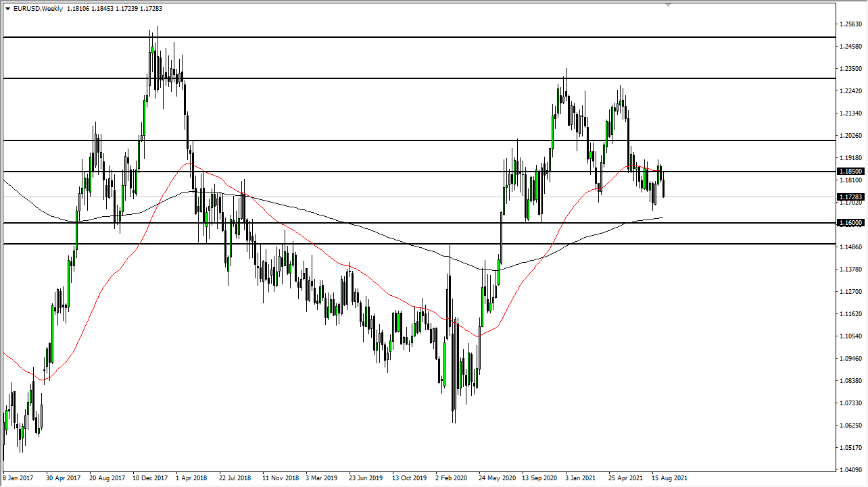The width and height of the screenshot is (868, 487).
Task: Click the current bid label 1.17283
Action: (849, 196)
